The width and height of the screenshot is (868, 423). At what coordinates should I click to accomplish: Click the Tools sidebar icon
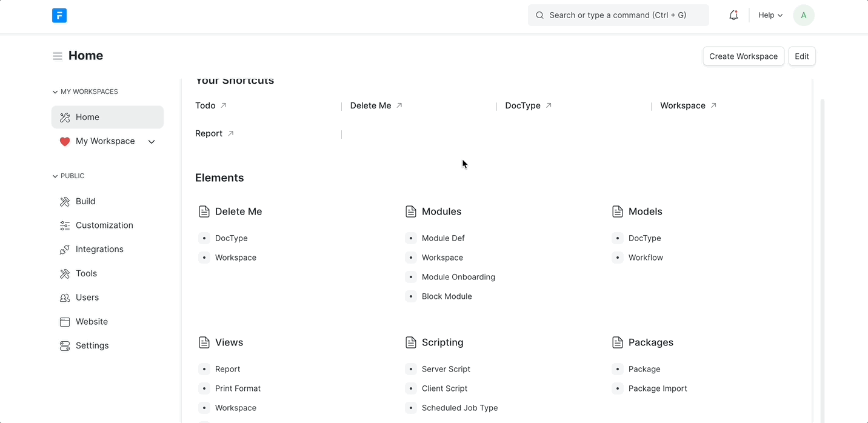[65, 274]
